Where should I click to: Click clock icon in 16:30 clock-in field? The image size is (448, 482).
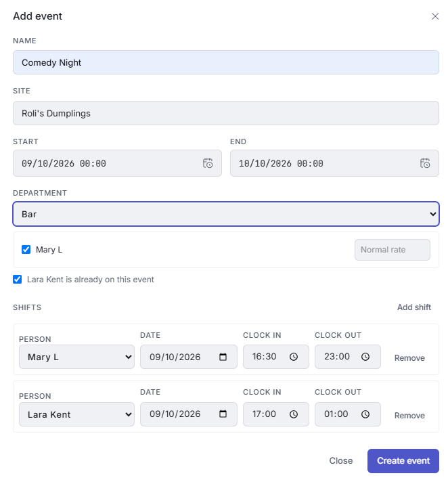click(294, 357)
